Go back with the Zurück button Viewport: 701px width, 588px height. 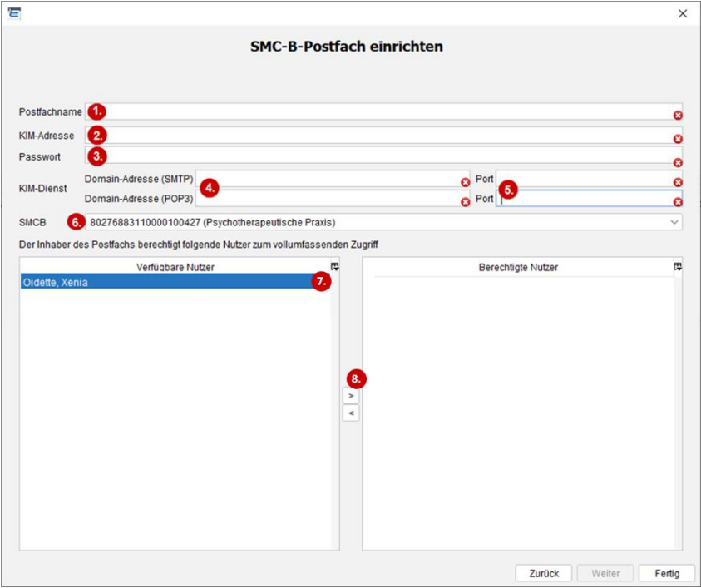[x=544, y=573]
